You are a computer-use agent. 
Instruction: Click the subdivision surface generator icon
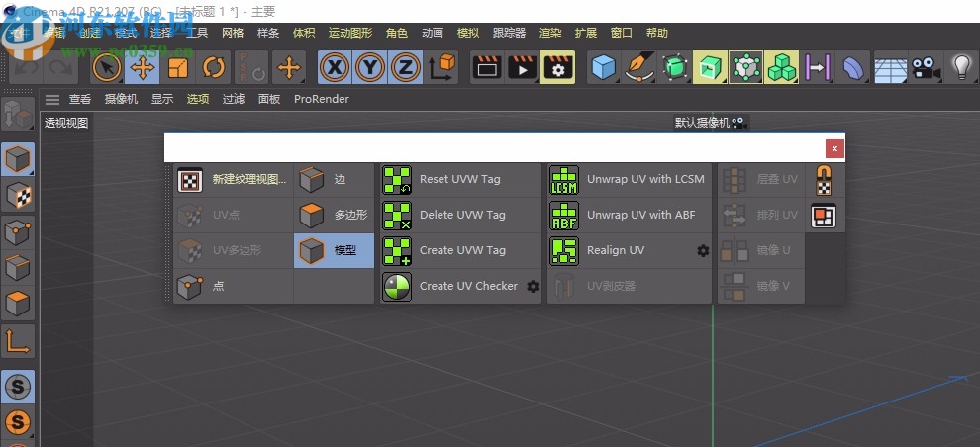click(675, 67)
